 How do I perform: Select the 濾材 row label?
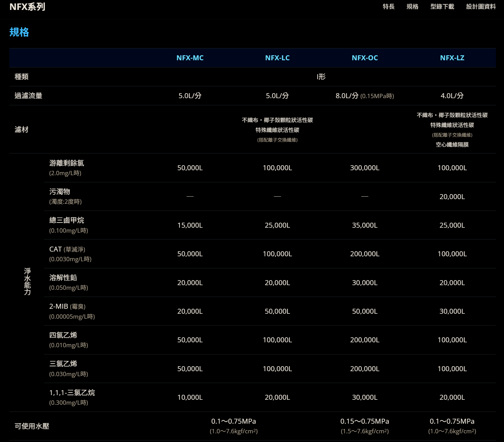21,130
